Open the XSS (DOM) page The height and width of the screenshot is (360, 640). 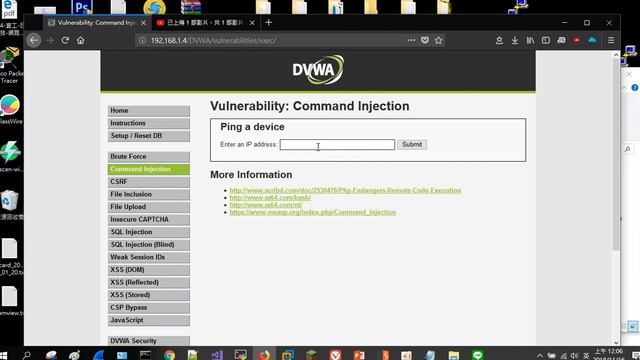point(149,270)
